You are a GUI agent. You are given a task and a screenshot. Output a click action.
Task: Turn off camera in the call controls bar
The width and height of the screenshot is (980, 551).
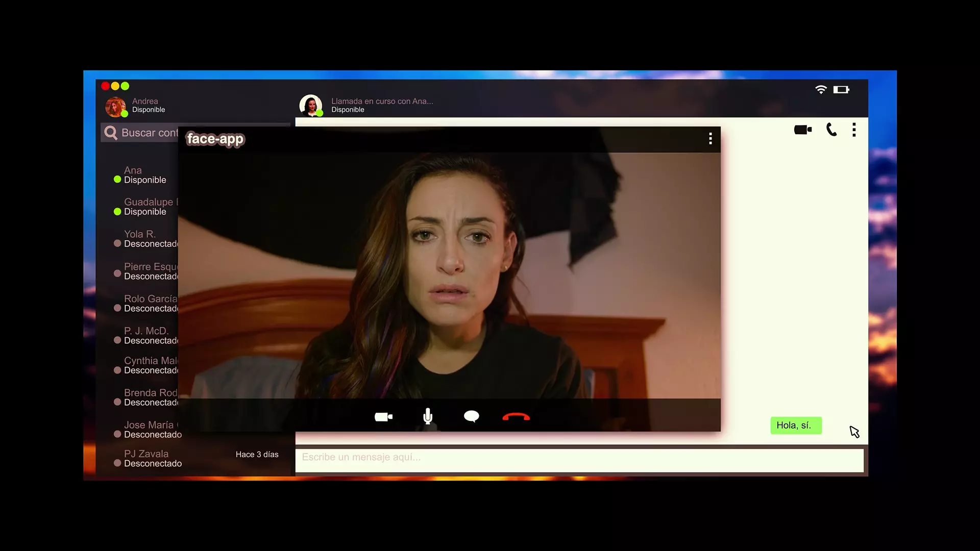[383, 417]
